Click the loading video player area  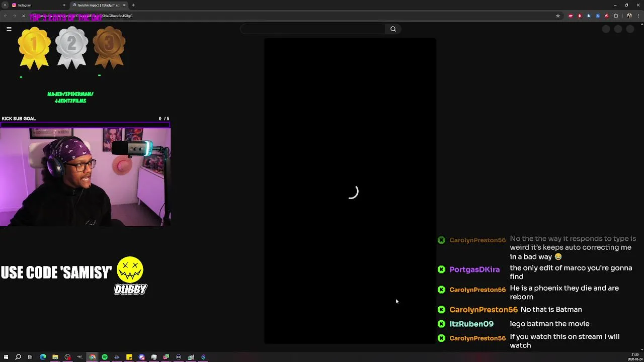point(350,191)
